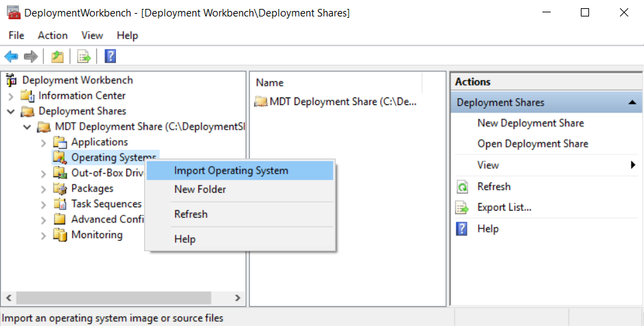This screenshot has width=644, height=326.
Task: Select the Monitoring tree label
Action: 97,235
